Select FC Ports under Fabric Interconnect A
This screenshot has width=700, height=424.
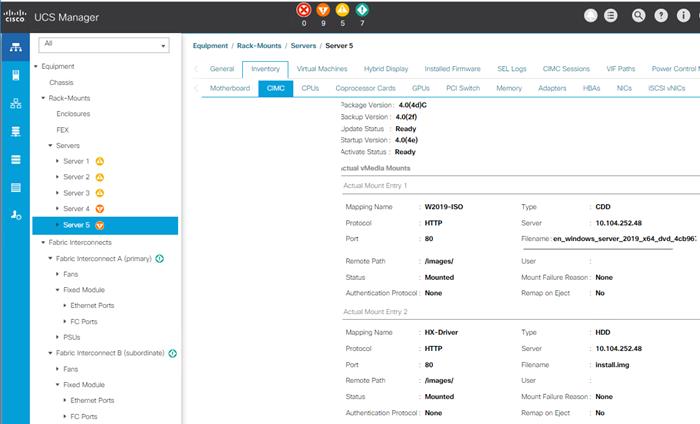tap(83, 321)
